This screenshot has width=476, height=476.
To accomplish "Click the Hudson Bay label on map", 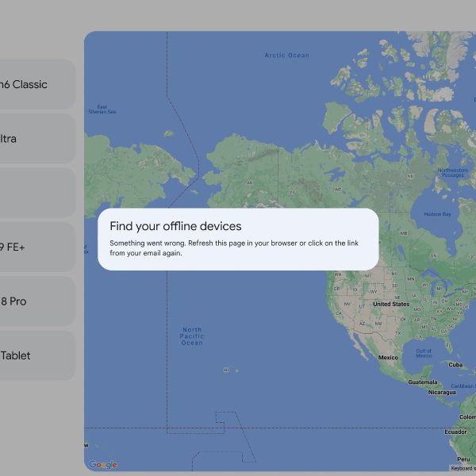I will pyautogui.click(x=437, y=214).
